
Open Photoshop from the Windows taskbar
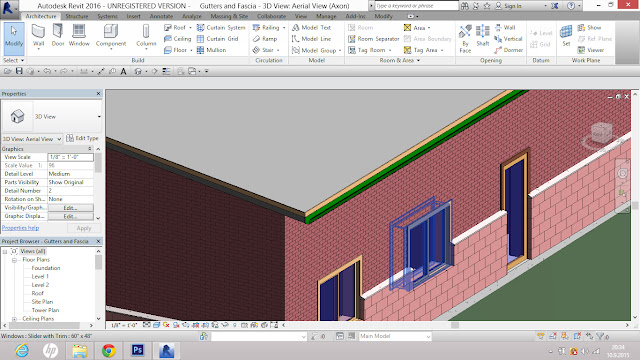138,350
